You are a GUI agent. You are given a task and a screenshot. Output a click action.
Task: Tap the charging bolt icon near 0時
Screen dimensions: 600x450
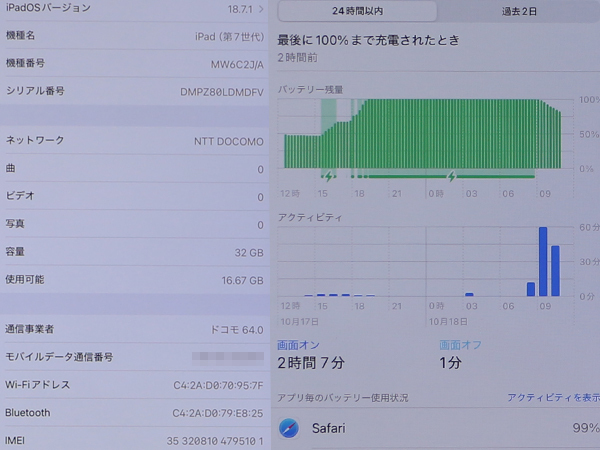coord(452,177)
